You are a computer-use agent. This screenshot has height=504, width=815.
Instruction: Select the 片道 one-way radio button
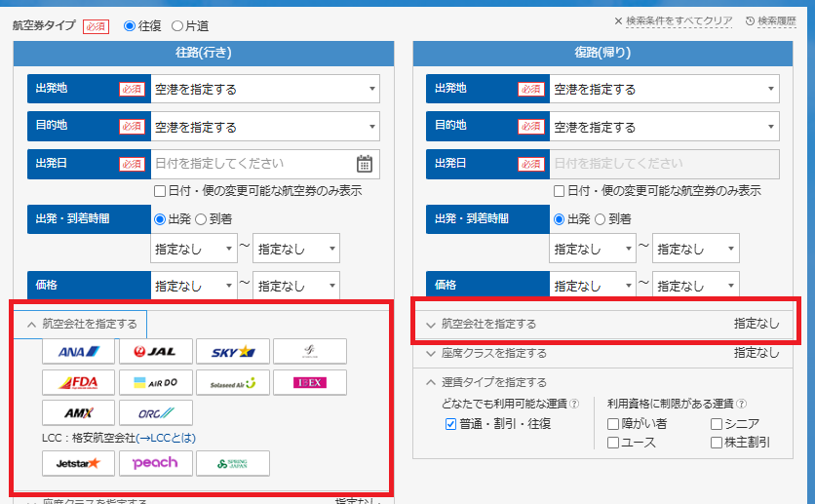coord(177,25)
